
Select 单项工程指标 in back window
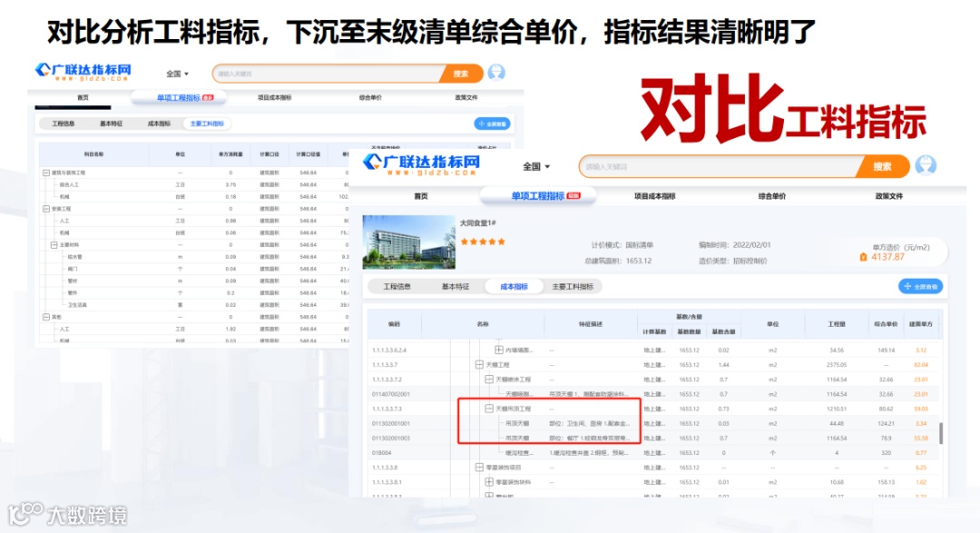click(x=179, y=97)
